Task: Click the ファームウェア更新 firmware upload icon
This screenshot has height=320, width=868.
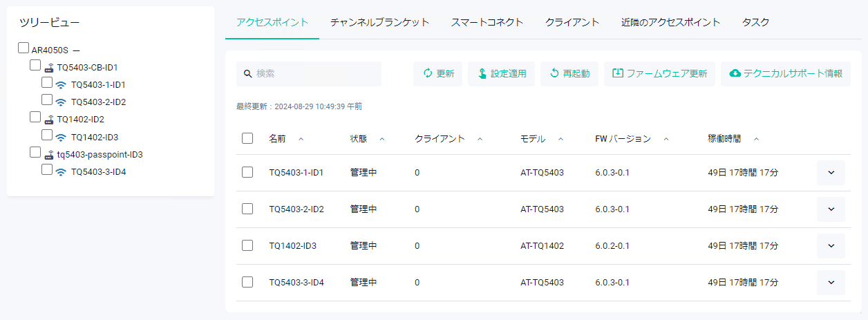Action: (x=618, y=74)
